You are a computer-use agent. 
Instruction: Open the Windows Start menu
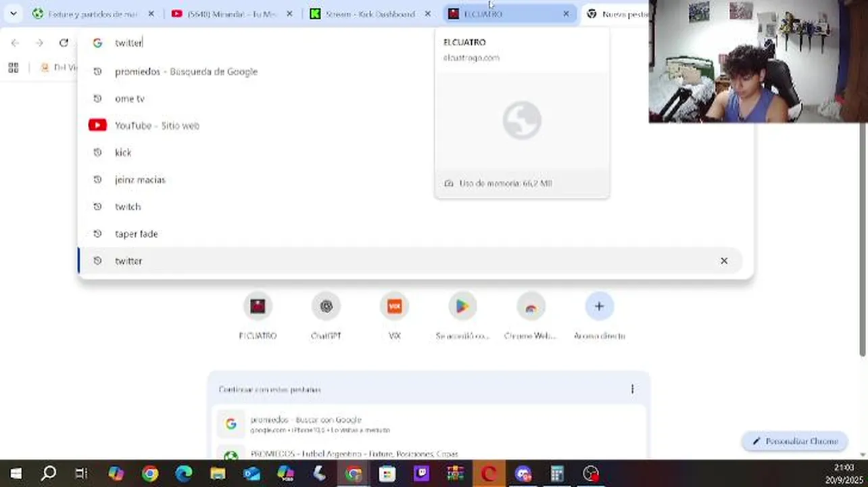pos(15,473)
